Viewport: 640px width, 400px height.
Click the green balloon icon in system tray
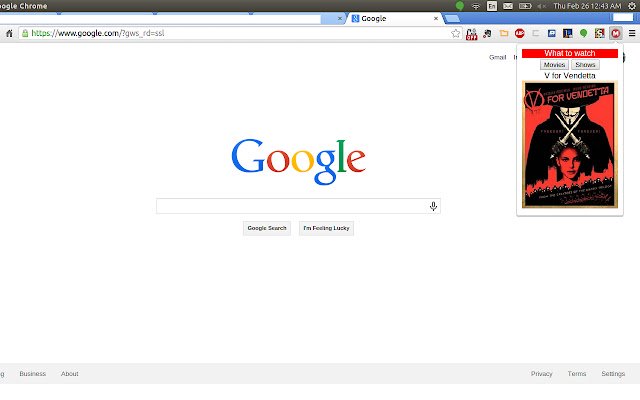pyautogui.click(x=460, y=6)
